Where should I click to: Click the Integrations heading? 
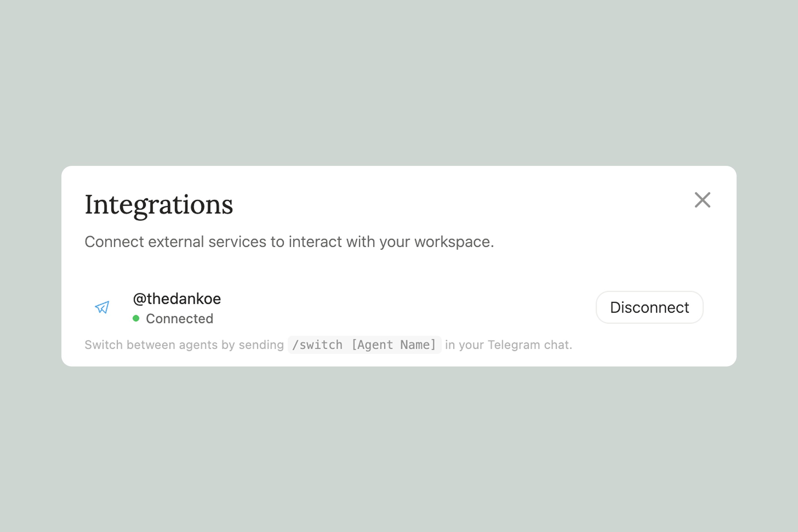tap(159, 205)
